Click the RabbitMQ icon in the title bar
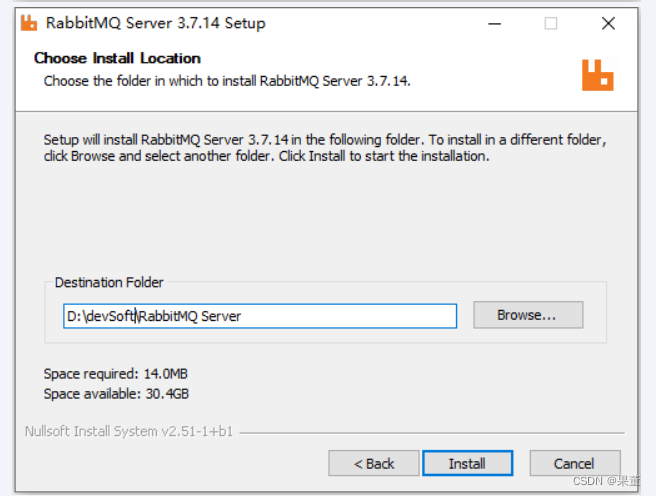This screenshot has width=656, height=496. click(x=30, y=22)
